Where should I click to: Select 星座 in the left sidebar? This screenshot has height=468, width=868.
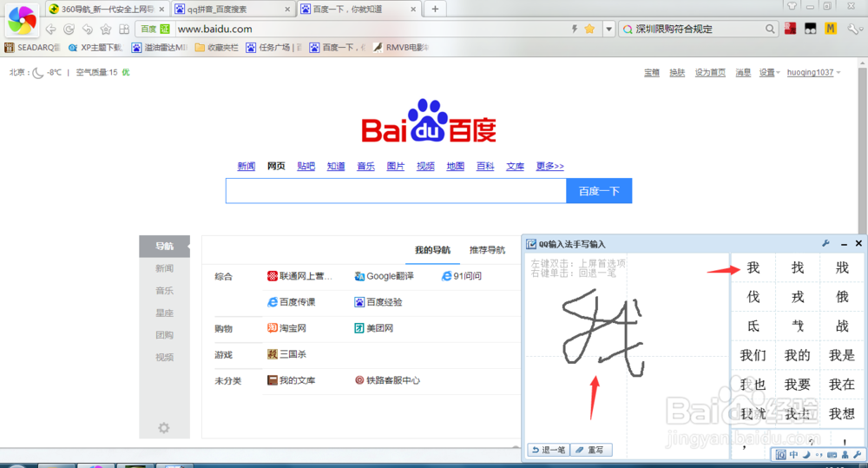click(x=164, y=313)
